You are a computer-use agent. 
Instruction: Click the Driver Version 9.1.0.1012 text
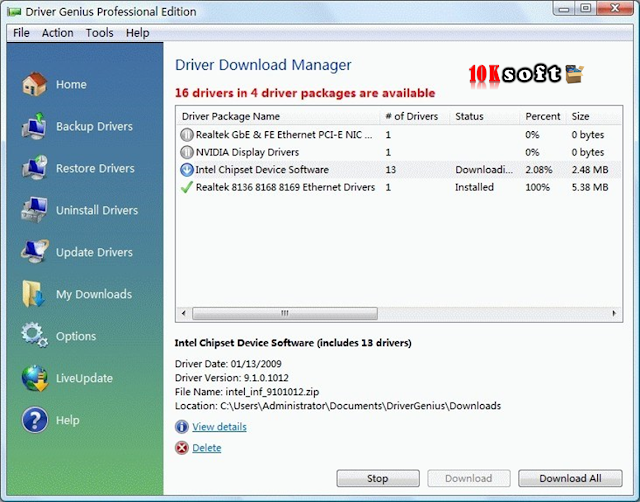(231, 378)
